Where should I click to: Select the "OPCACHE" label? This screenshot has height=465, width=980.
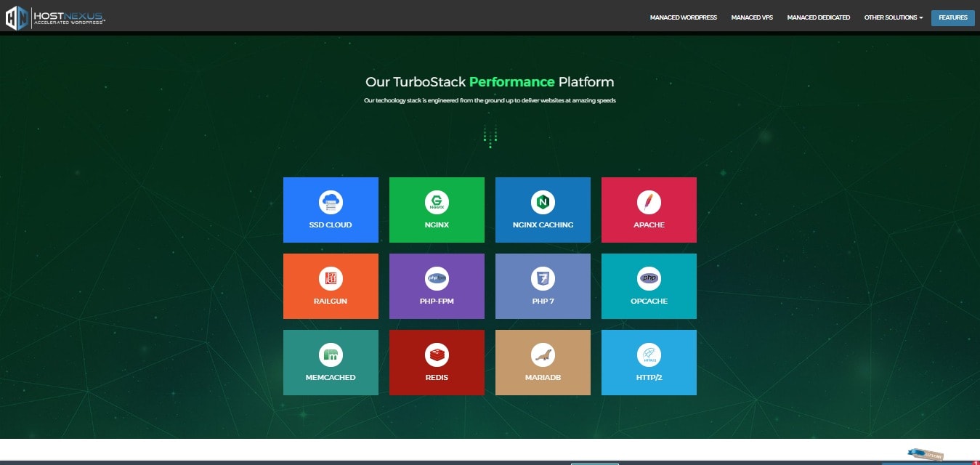coord(649,302)
